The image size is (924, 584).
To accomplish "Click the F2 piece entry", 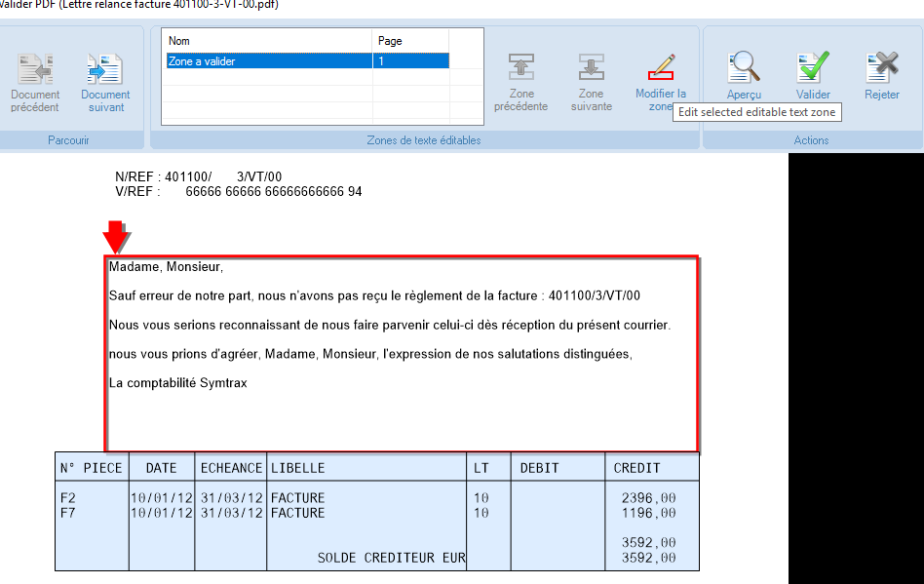I will pos(68,498).
